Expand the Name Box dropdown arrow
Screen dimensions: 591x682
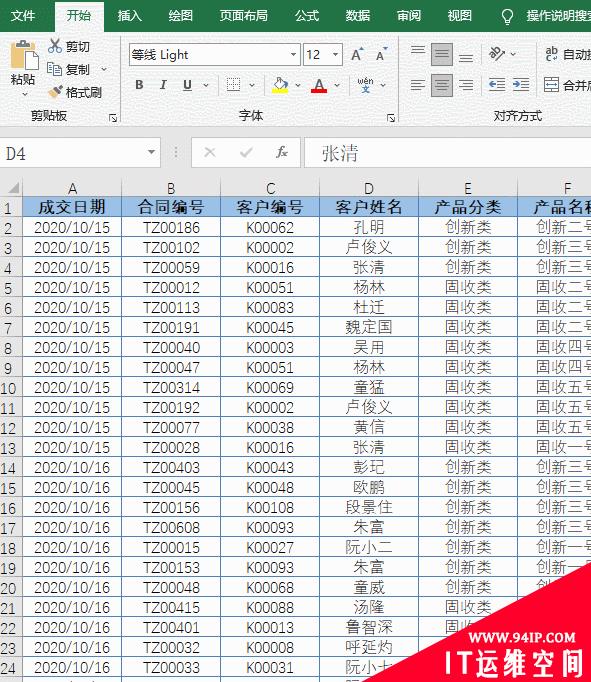point(151,152)
